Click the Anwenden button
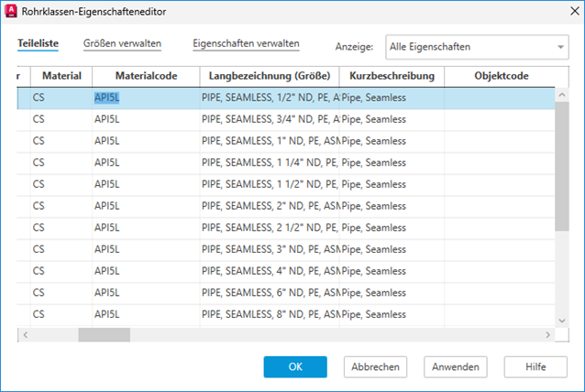Image resolution: width=585 pixels, height=392 pixels. pos(455,367)
